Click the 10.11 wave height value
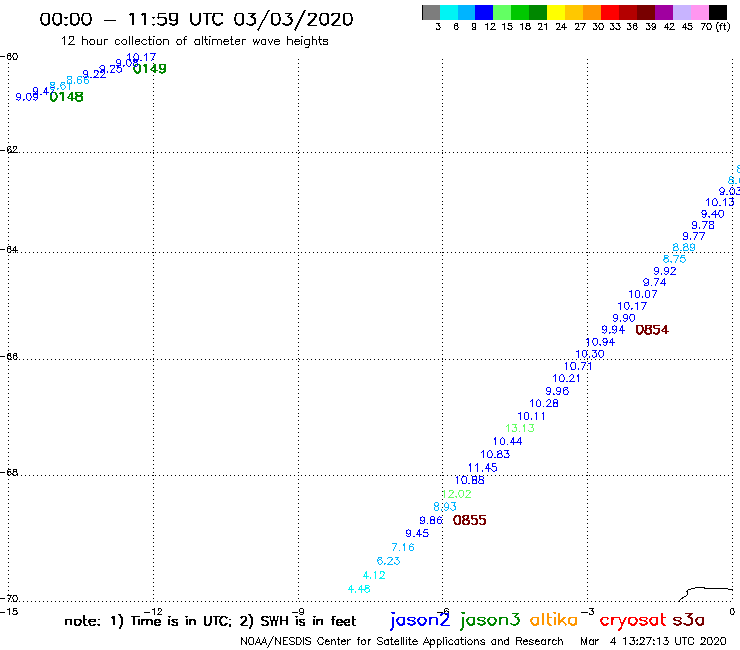This screenshot has height=650, width=740. [531, 416]
